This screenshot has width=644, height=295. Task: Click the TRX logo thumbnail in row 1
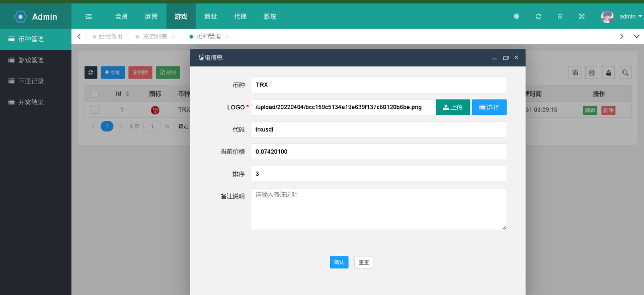pyautogui.click(x=155, y=110)
